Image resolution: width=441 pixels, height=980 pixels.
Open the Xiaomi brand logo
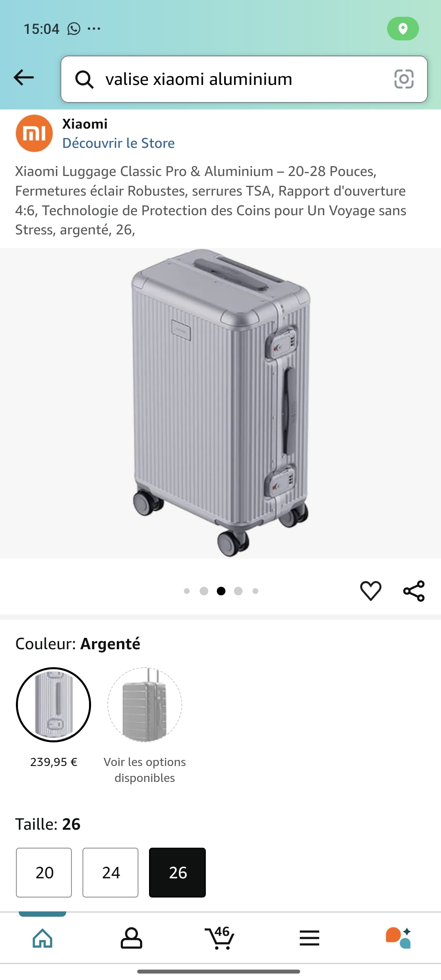click(34, 133)
